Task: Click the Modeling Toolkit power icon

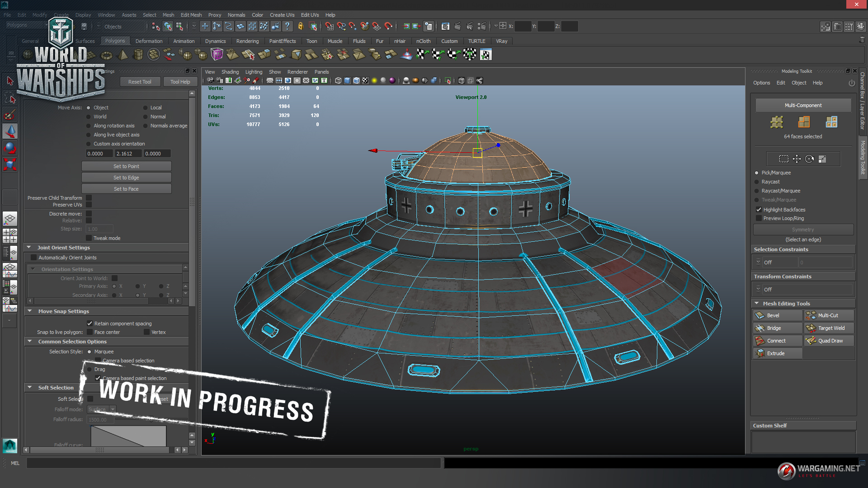Action: click(x=852, y=83)
